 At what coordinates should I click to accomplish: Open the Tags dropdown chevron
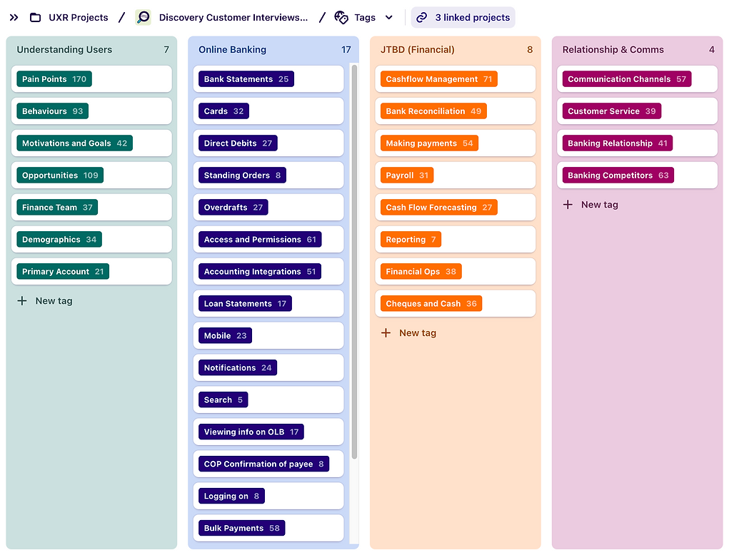389,17
